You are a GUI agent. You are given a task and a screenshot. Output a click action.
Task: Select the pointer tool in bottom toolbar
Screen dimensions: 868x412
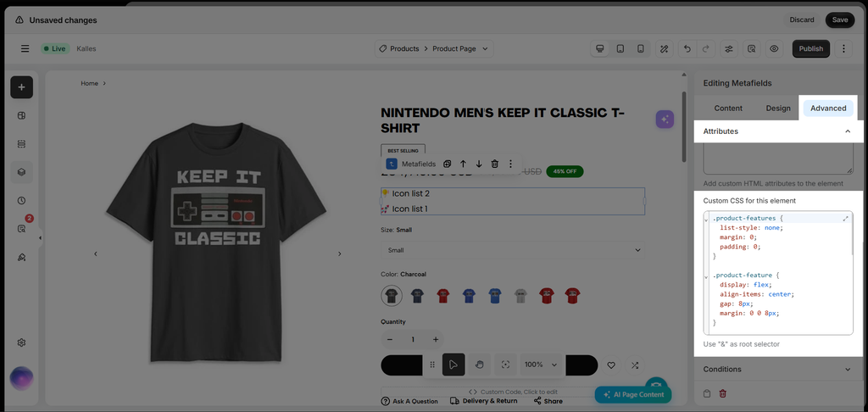coord(453,365)
